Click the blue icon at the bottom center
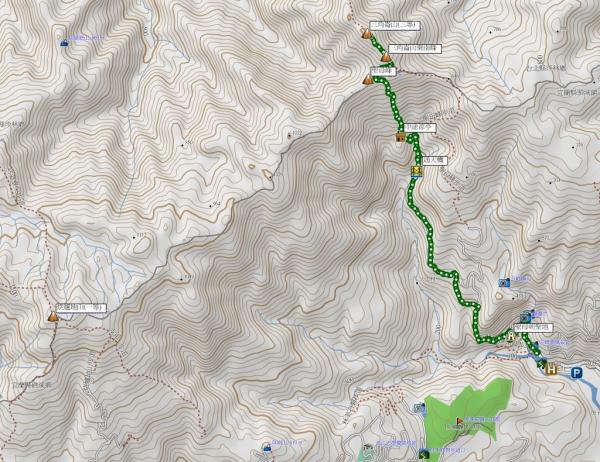Viewport: 600px width, 462px height. click(x=266, y=447)
